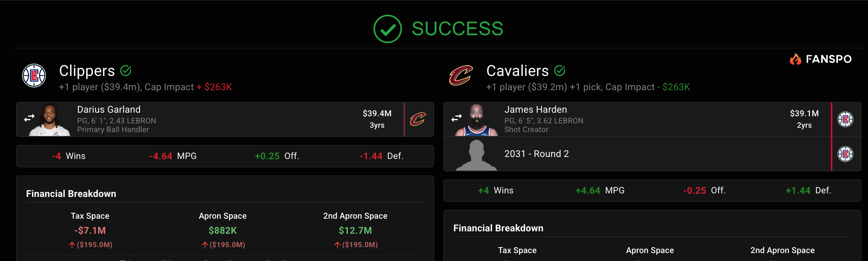Click verified checkmark next to Clippers name
Screen dimensions: 868x261
pos(126,71)
